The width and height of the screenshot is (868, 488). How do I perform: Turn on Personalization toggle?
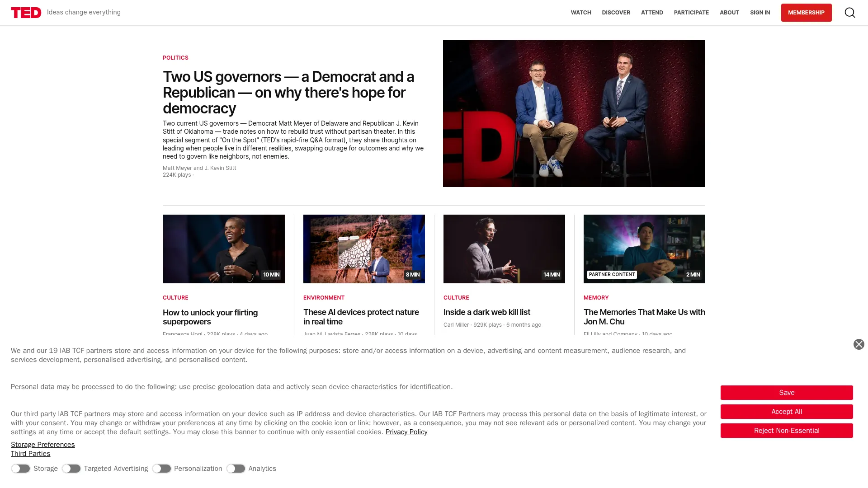[x=162, y=469]
